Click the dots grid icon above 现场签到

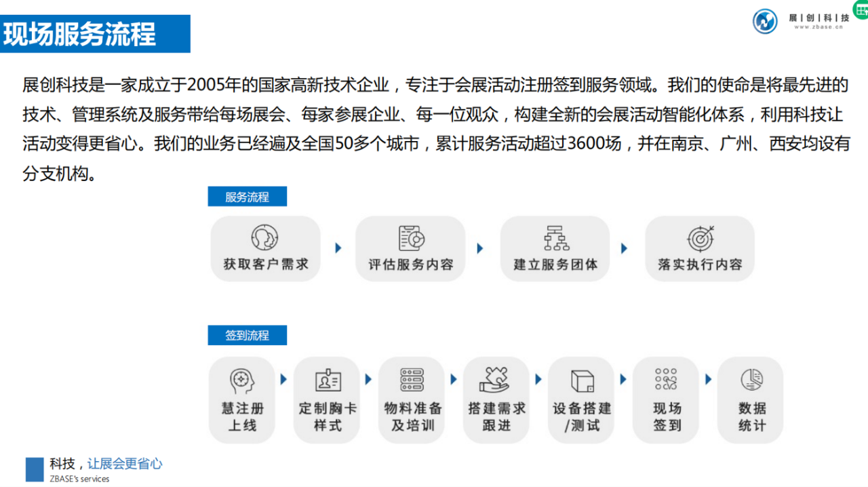(x=666, y=379)
